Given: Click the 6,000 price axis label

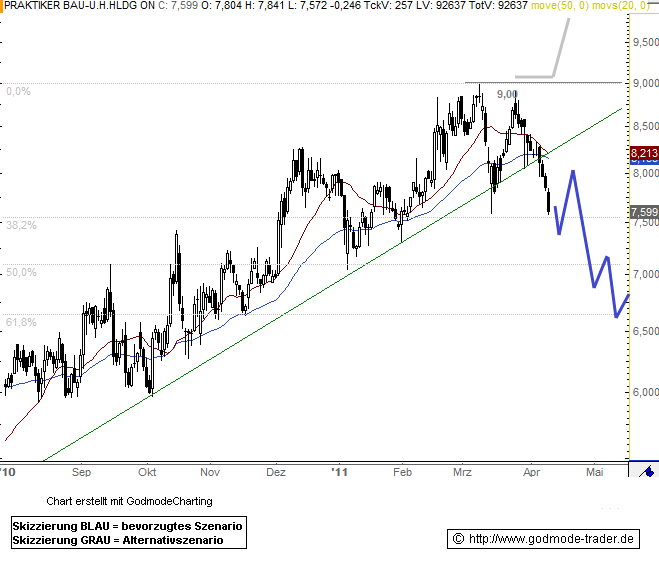Looking at the screenshot, I should point(646,392).
